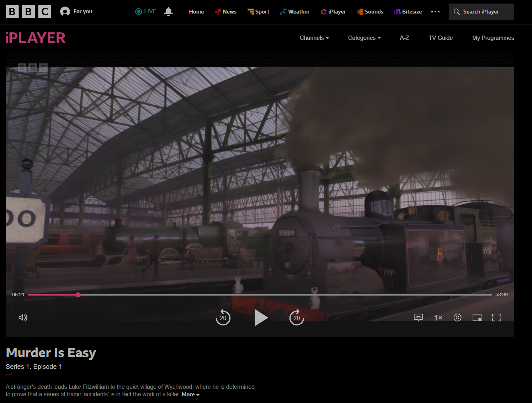
Task: Mute the video volume
Action: point(23,317)
